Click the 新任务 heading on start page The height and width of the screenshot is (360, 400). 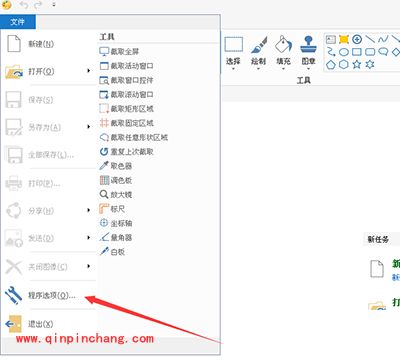tap(378, 239)
